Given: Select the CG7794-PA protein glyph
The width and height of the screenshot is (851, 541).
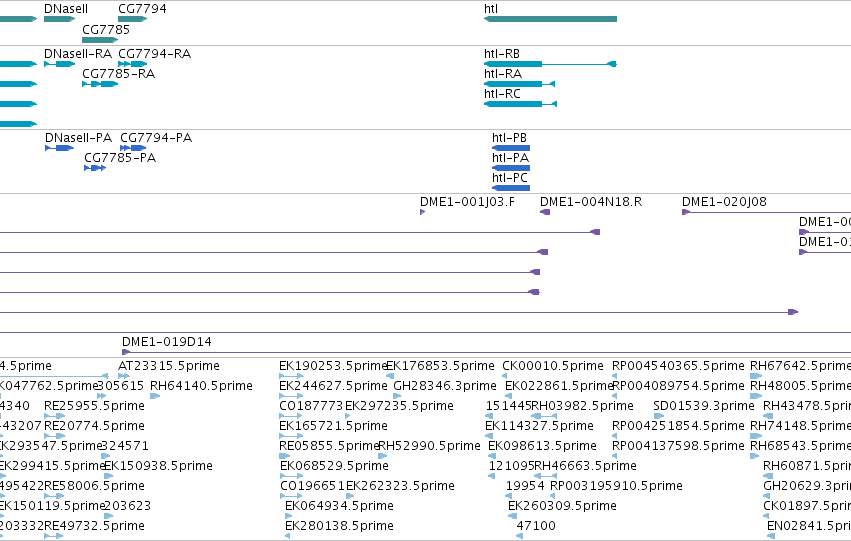Looking at the screenshot, I should [x=133, y=148].
